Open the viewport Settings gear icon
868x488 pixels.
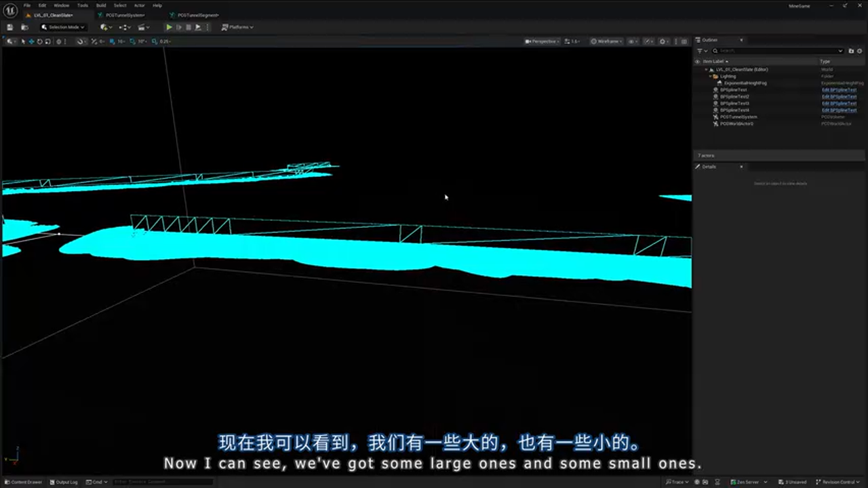point(663,41)
